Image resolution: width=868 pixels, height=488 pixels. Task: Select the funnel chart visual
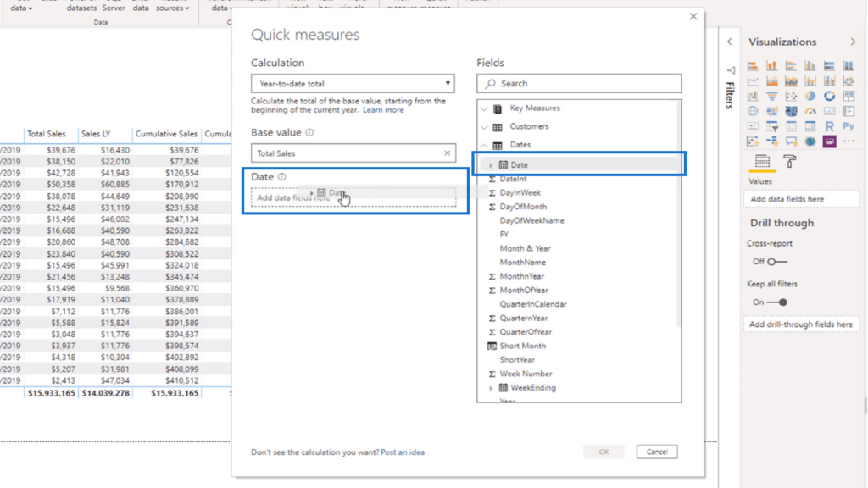click(x=771, y=97)
